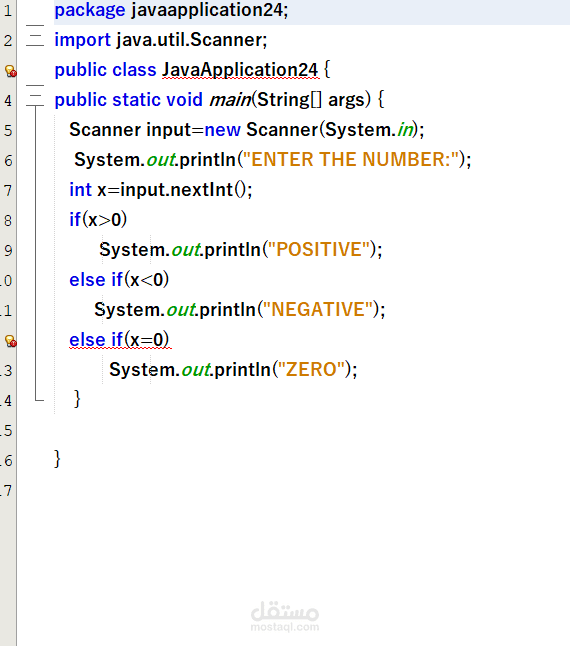Click the underlined else if(x=0) statement
The image size is (570, 646).
click(119, 340)
